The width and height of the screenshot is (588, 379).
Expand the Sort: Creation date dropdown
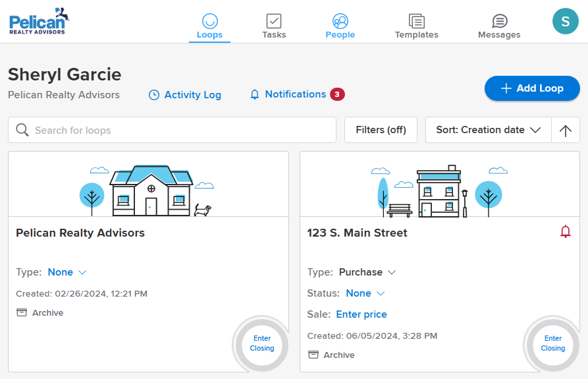click(488, 130)
